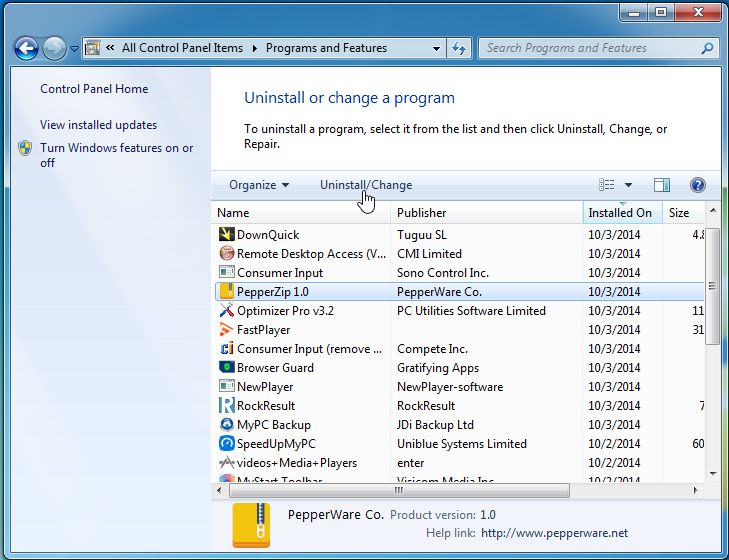Open View installed updates link
The width and height of the screenshot is (729, 560).
[x=98, y=125]
